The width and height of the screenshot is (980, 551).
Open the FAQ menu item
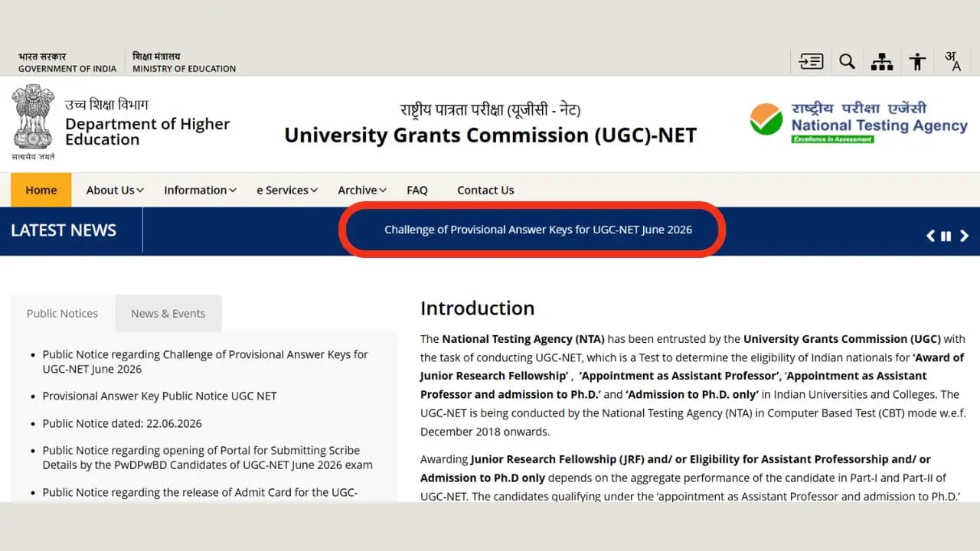click(x=417, y=190)
